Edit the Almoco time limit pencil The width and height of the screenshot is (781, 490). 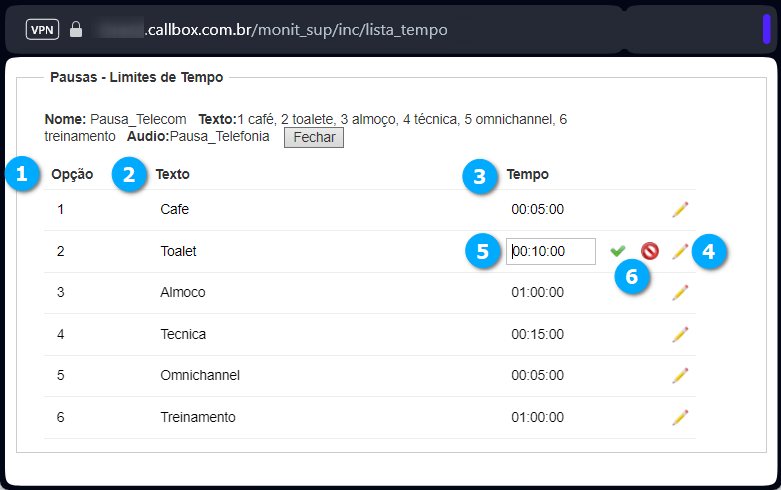[x=680, y=292]
